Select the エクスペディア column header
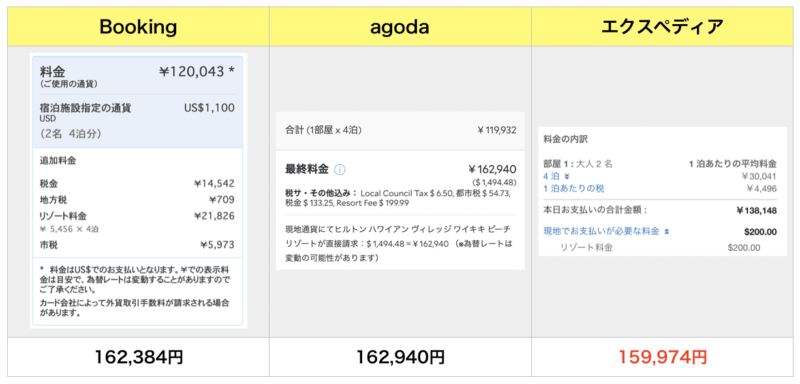This screenshot has height=384, width=800. pos(662,27)
